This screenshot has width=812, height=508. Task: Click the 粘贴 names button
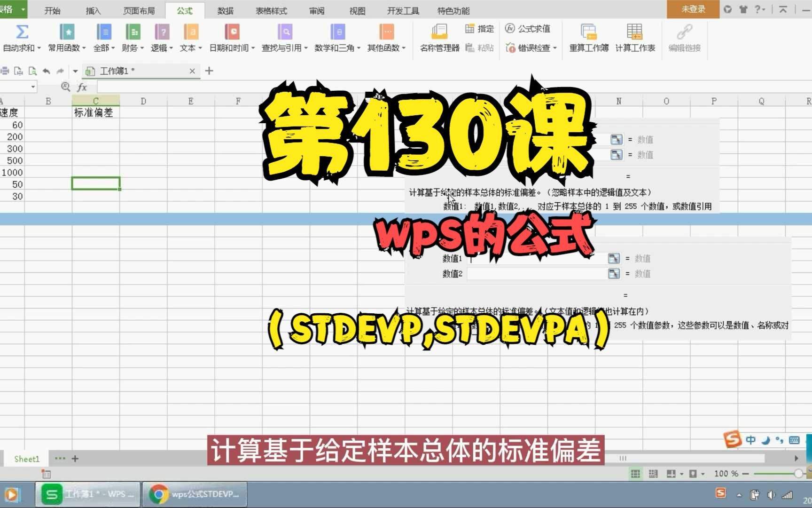[x=479, y=48]
